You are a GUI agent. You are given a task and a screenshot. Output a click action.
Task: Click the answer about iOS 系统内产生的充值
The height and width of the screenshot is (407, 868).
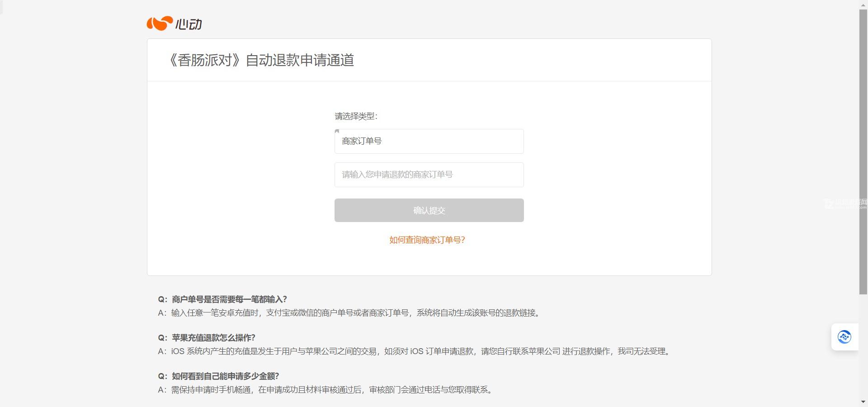coord(415,351)
